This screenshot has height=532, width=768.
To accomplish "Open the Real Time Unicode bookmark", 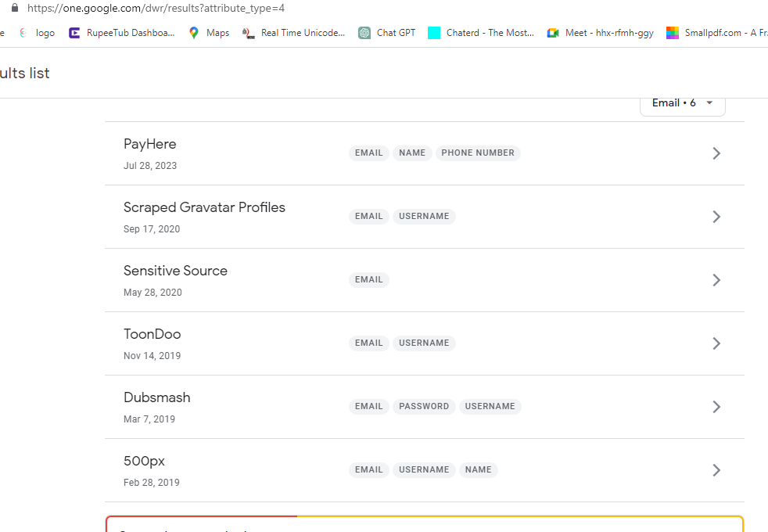I will coord(294,33).
